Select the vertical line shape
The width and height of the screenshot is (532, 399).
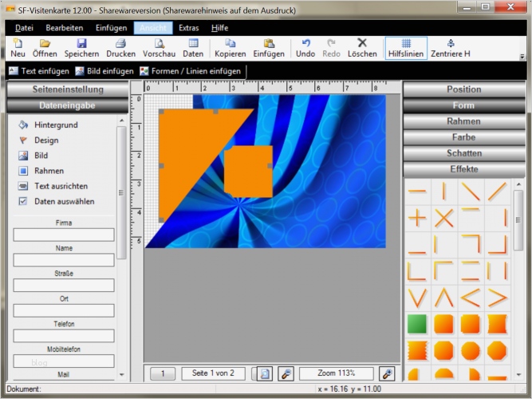[443, 192]
